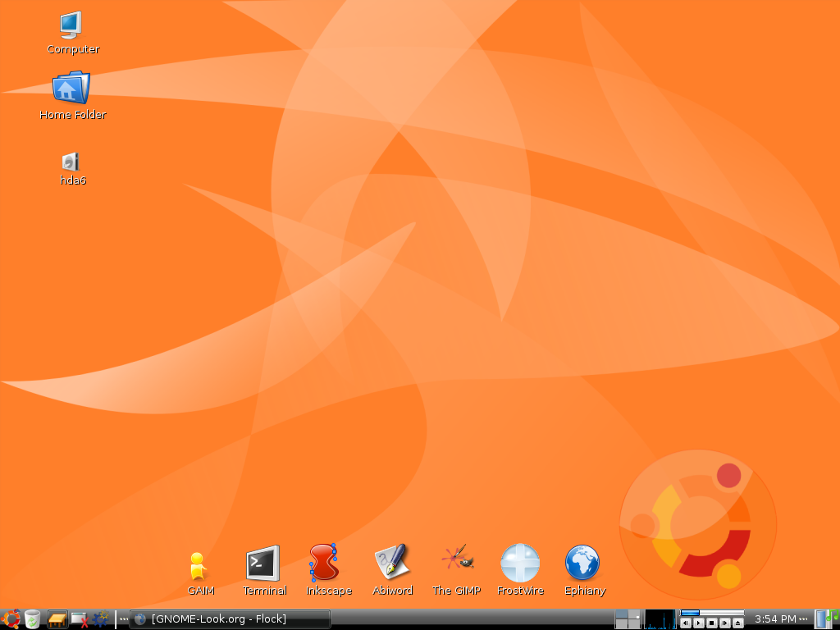Launch Inkscape from the desktop launcher
This screenshot has width=840, height=630.
328,570
